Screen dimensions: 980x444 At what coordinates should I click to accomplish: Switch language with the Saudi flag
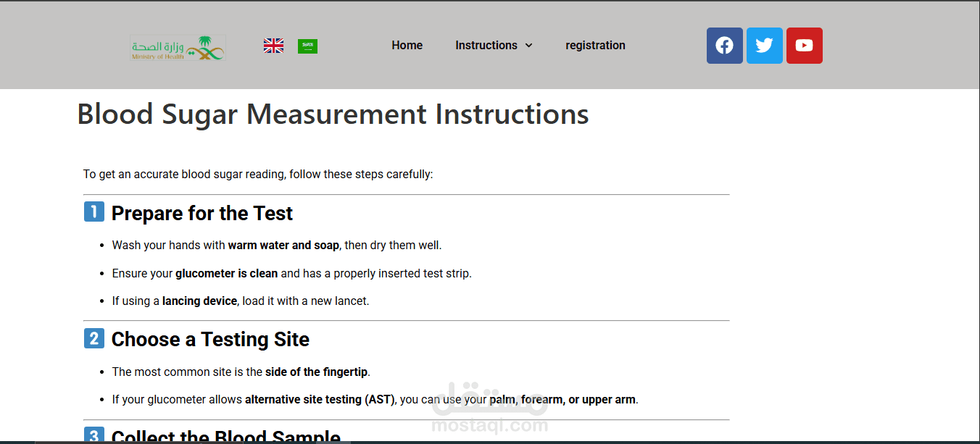307,46
